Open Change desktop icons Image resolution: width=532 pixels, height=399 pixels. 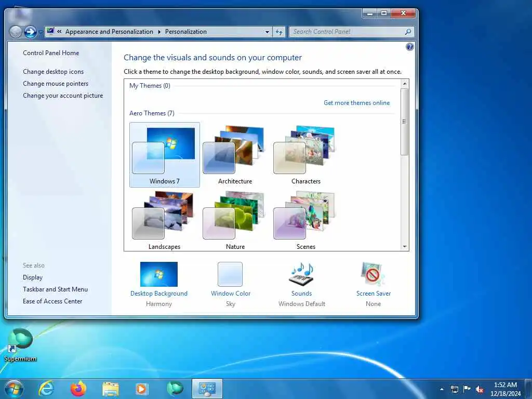[54, 72]
